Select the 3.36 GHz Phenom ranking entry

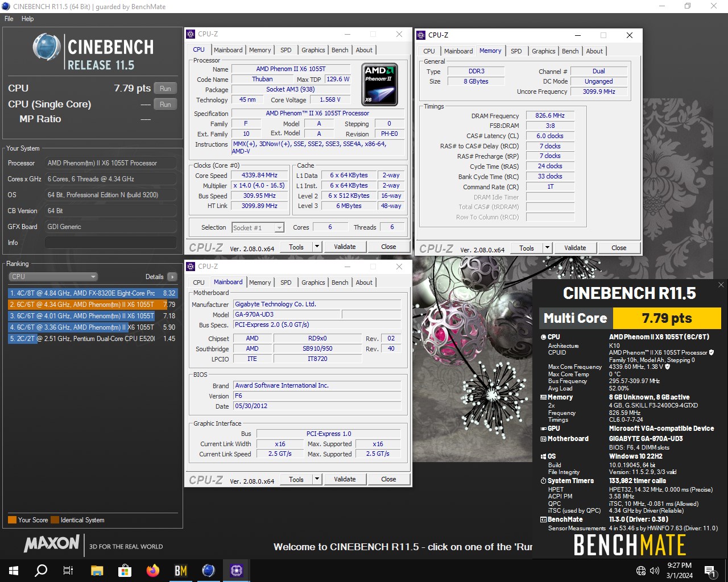pos(93,327)
